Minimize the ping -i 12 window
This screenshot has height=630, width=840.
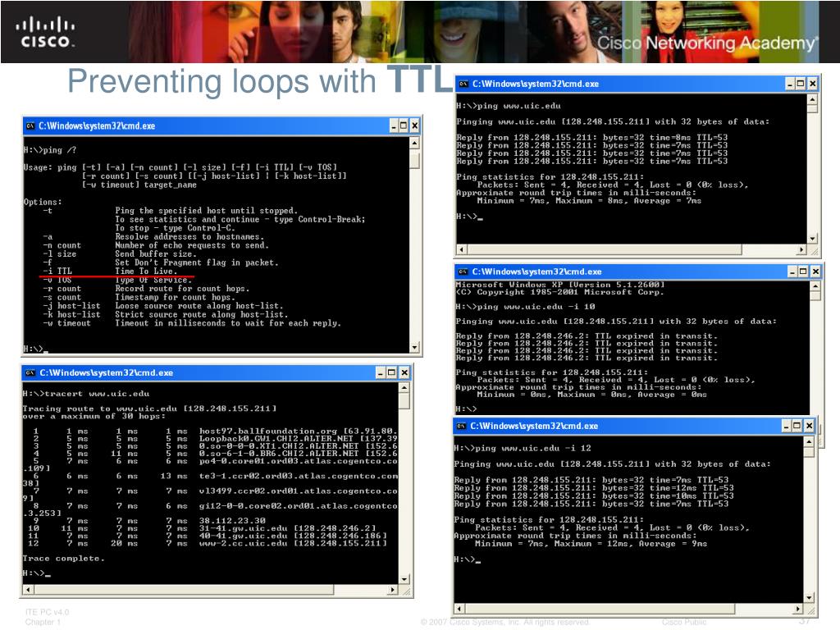(x=787, y=426)
